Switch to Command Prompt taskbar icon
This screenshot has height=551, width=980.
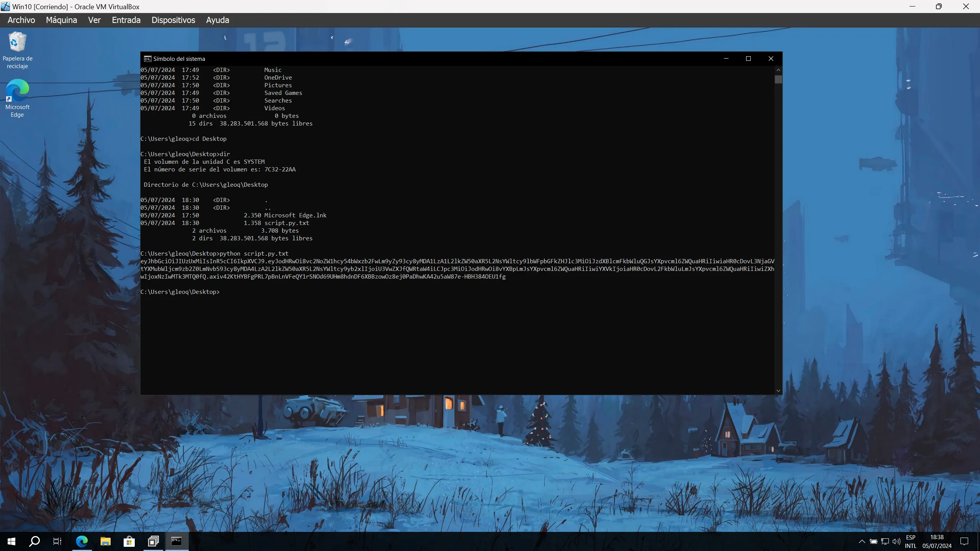coord(176,541)
